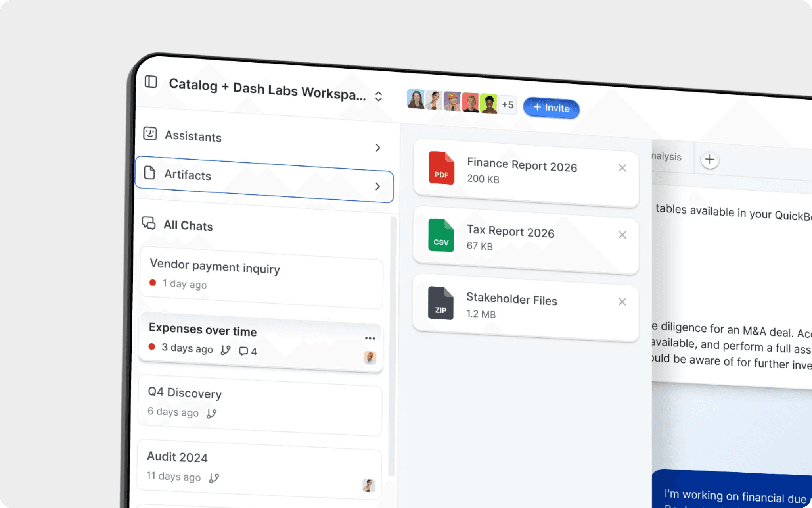Remove the Tax Report 2026 artifact
The height and width of the screenshot is (508, 812).
tap(622, 235)
